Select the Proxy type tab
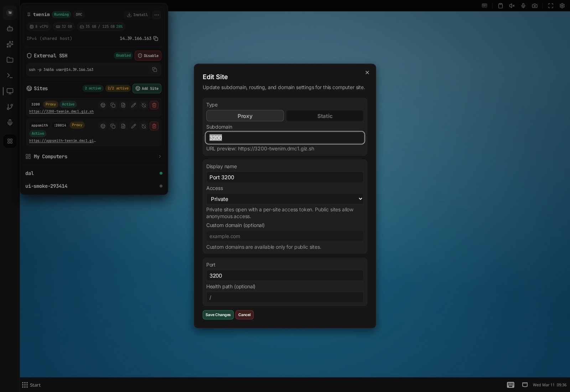This screenshot has height=392, width=570. click(245, 116)
